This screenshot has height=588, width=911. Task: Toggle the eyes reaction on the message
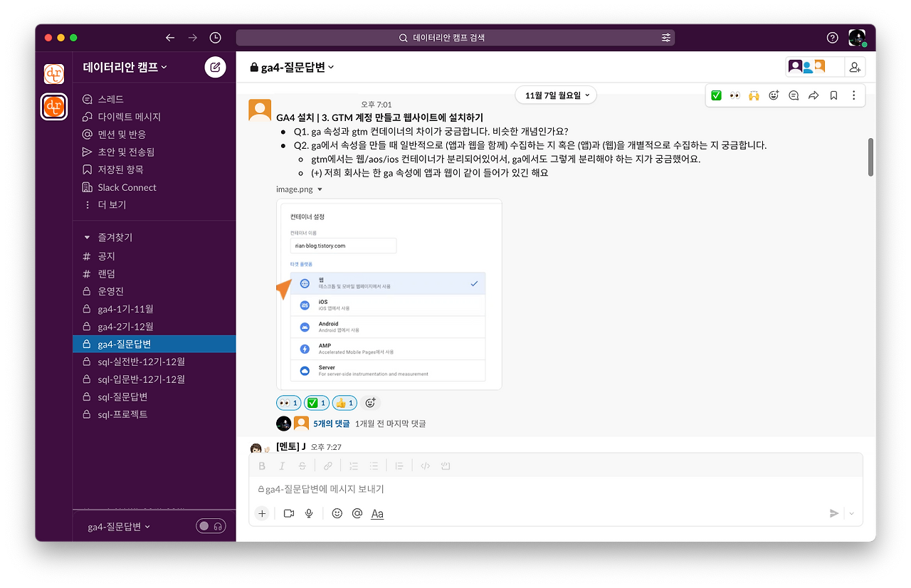(289, 403)
